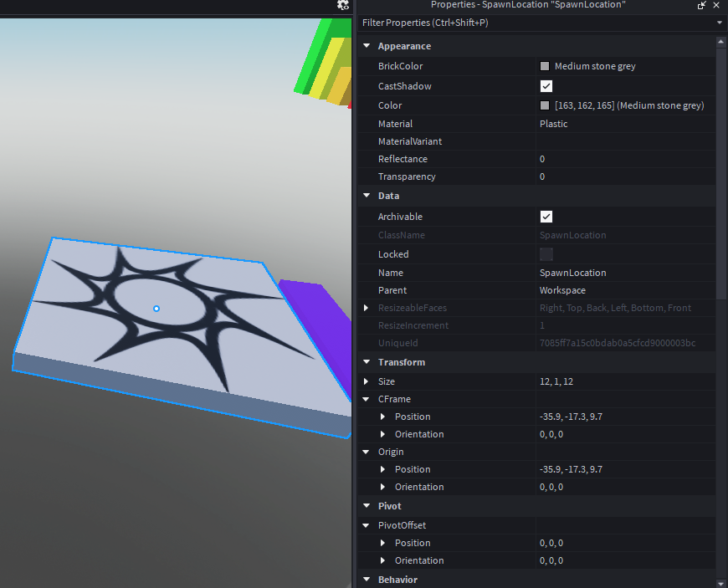Image resolution: width=728 pixels, height=588 pixels.
Task: Collapse the Data section
Action: 367,196
